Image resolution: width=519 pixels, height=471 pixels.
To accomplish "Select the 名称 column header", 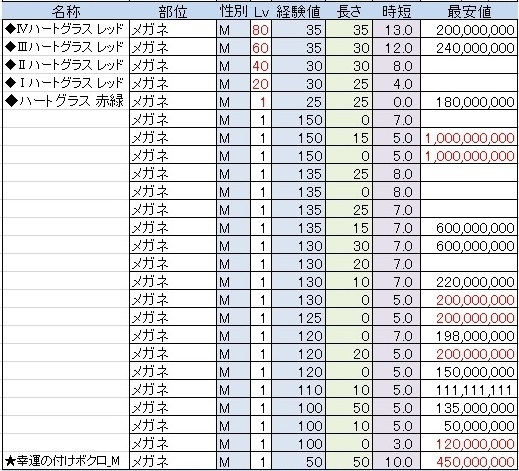I will [x=66, y=11].
